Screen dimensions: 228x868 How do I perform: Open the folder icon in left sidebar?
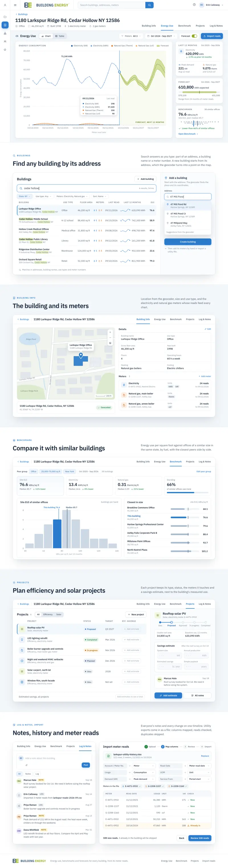(5, 17)
